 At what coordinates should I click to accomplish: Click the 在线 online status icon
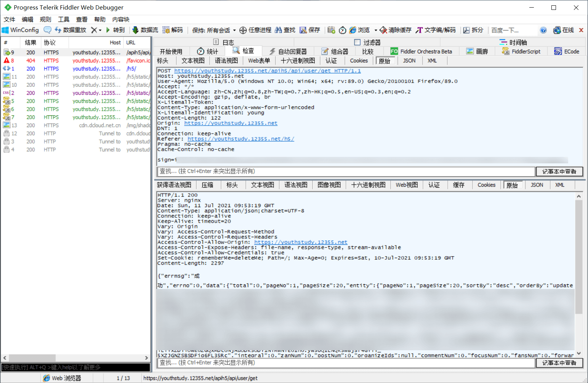[564, 30]
